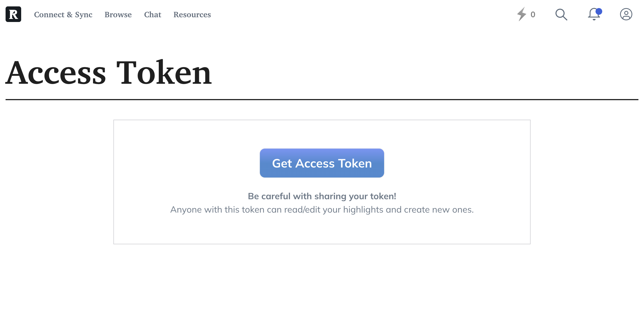
Task: Open the search magnifier icon
Action: [x=561, y=14]
